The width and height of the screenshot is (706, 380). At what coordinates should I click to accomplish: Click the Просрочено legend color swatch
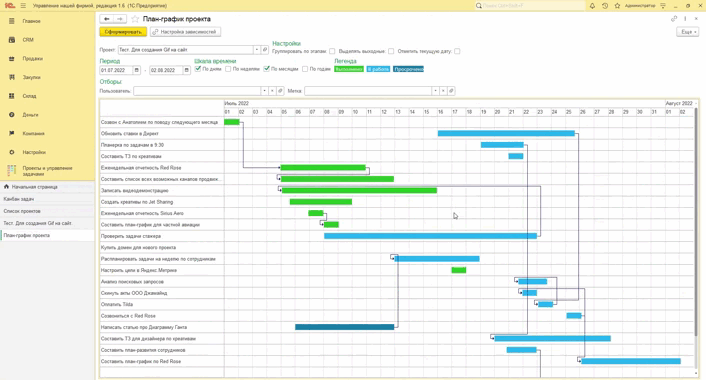click(408, 69)
